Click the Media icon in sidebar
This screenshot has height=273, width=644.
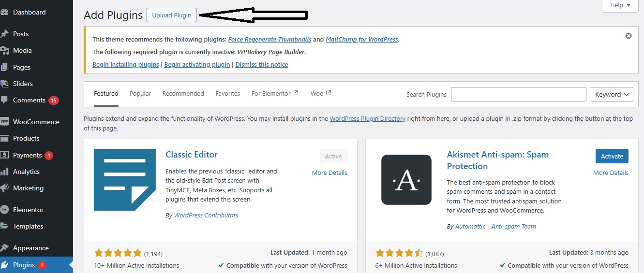(4, 50)
